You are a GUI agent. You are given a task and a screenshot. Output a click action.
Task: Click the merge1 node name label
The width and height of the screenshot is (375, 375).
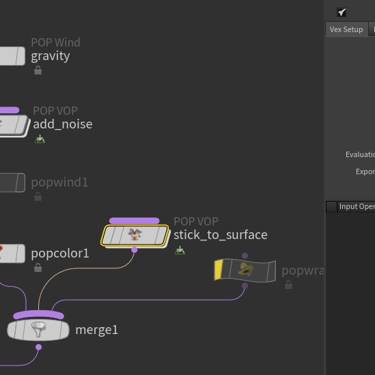point(97,330)
